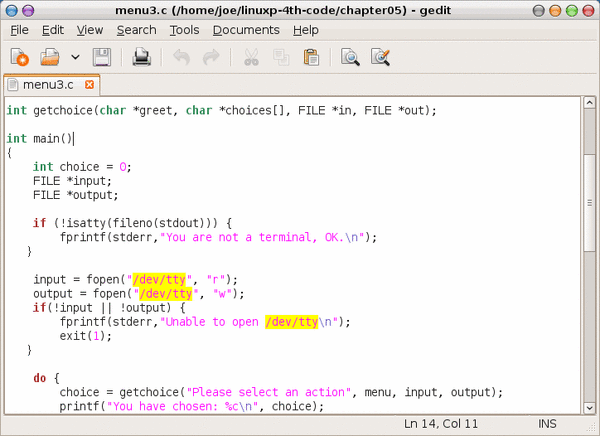The height and width of the screenshot is (436, 600).
Task: Click the scrollbar down arrow
Action: [x=589, y=408]
